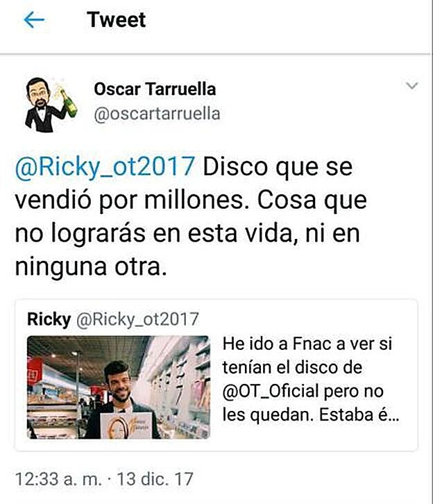
Task: Open Oscar Tarruella display name
Action: click(155, 89)
